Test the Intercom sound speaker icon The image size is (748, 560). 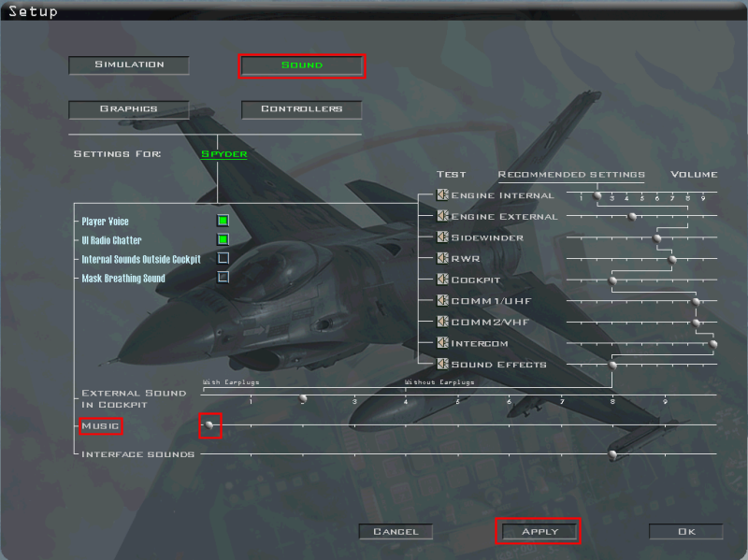(x=443, y=343)
